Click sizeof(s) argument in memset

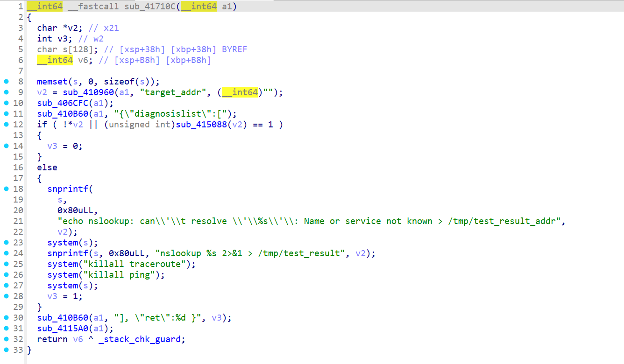[x=129, y=82]
